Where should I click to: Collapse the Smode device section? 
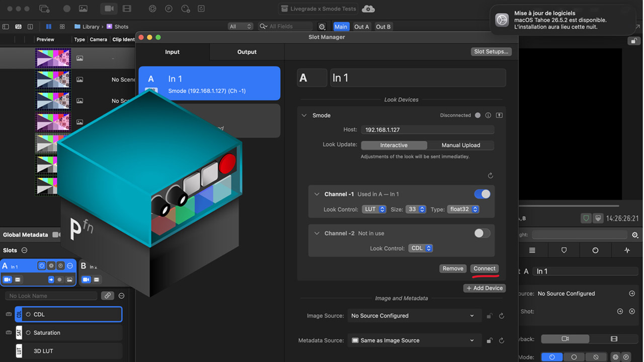click(x=304, y=115)
